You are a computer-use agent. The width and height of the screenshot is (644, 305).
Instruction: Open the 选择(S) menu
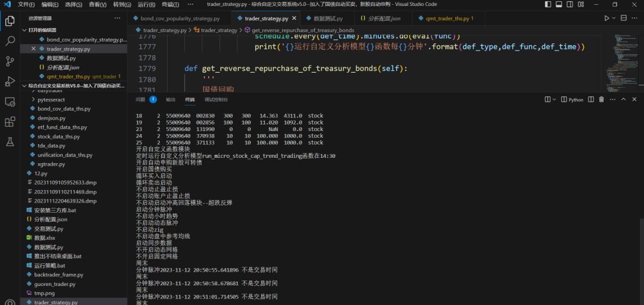coord(73,5)
